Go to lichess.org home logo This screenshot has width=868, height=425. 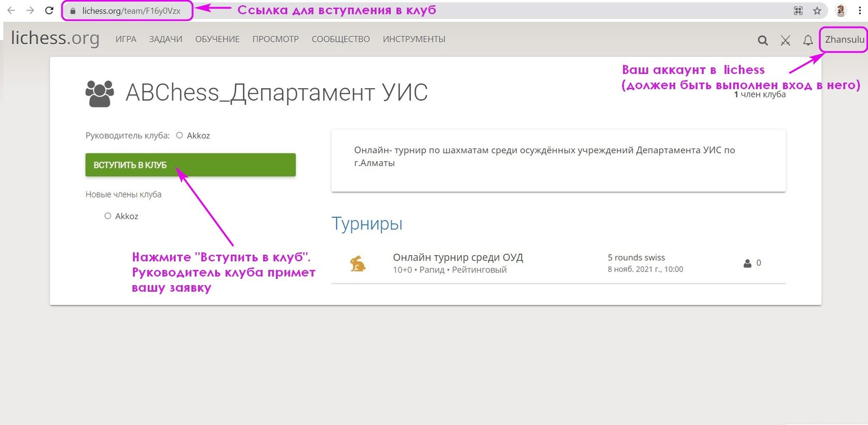tap(55, 38)
